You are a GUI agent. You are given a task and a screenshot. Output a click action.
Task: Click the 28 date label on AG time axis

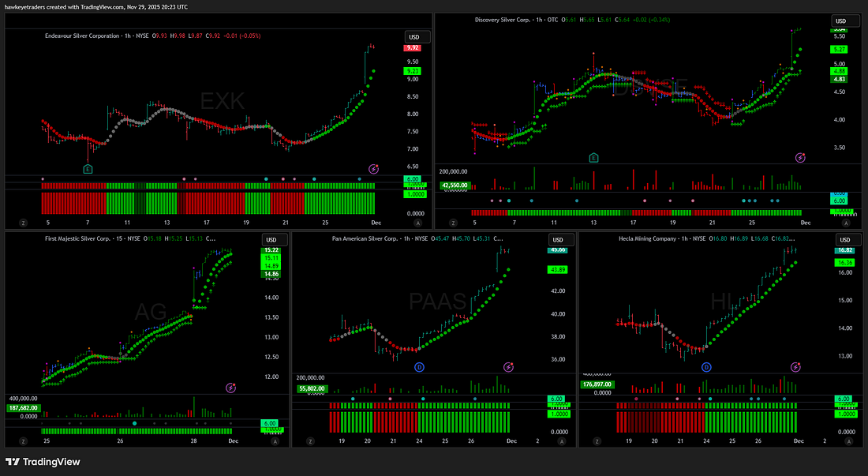point(194,441)
